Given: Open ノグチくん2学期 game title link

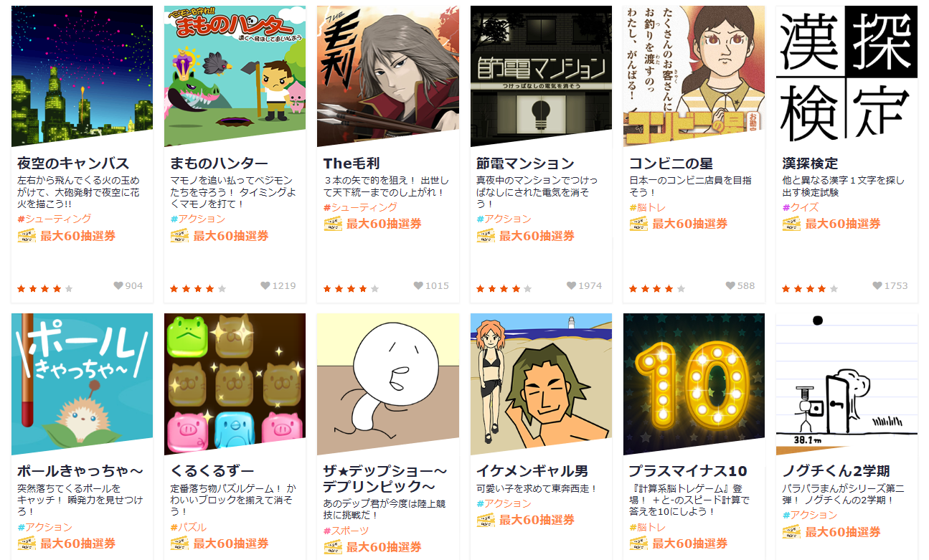Looking at the screenshot, I should click(x=836, y=471).
